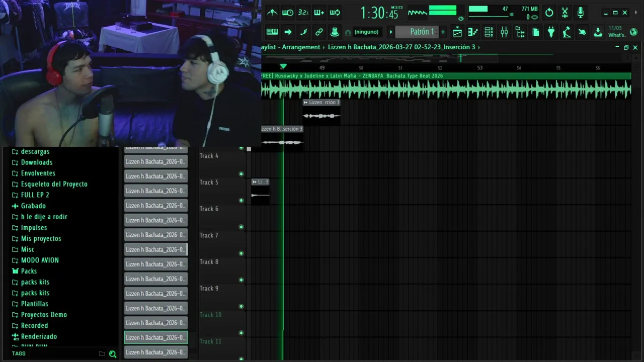The image size is (644, 362).
Task: Click bar 53 on the timeline ruler
Action: pos(479,68)
